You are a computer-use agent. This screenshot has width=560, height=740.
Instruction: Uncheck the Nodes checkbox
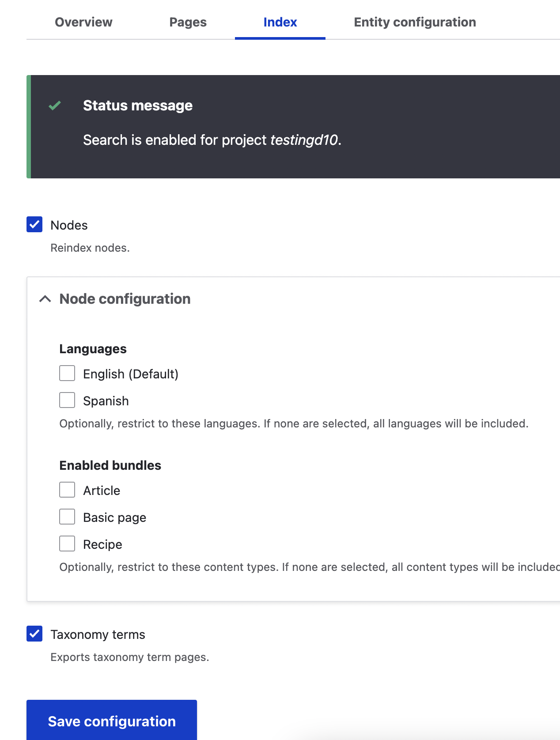[34, 225]
